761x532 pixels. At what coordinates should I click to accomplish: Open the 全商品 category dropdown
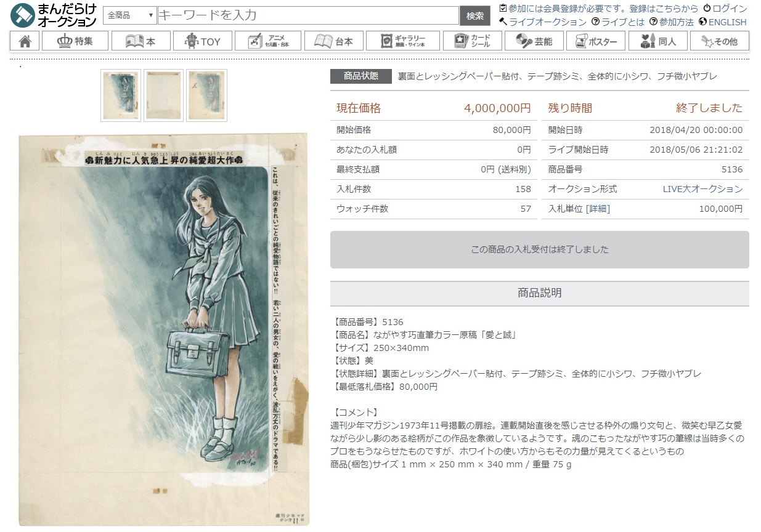(130, 15)
